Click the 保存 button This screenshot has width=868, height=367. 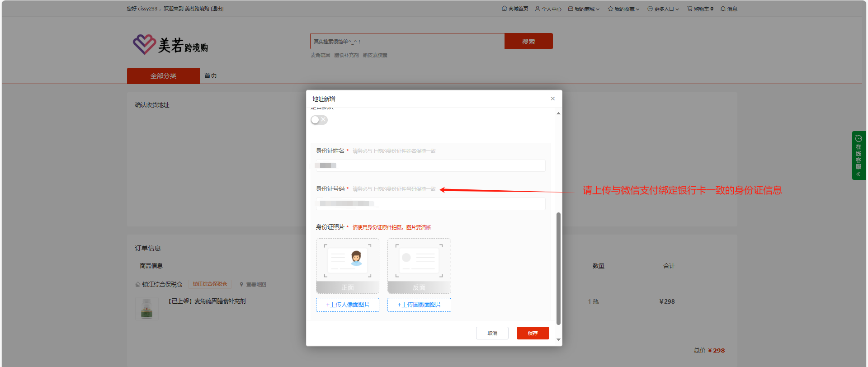click(533, 333)
